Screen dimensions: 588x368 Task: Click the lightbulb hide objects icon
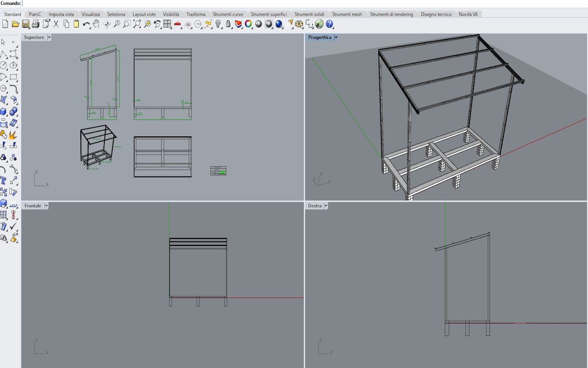[219, 24]
